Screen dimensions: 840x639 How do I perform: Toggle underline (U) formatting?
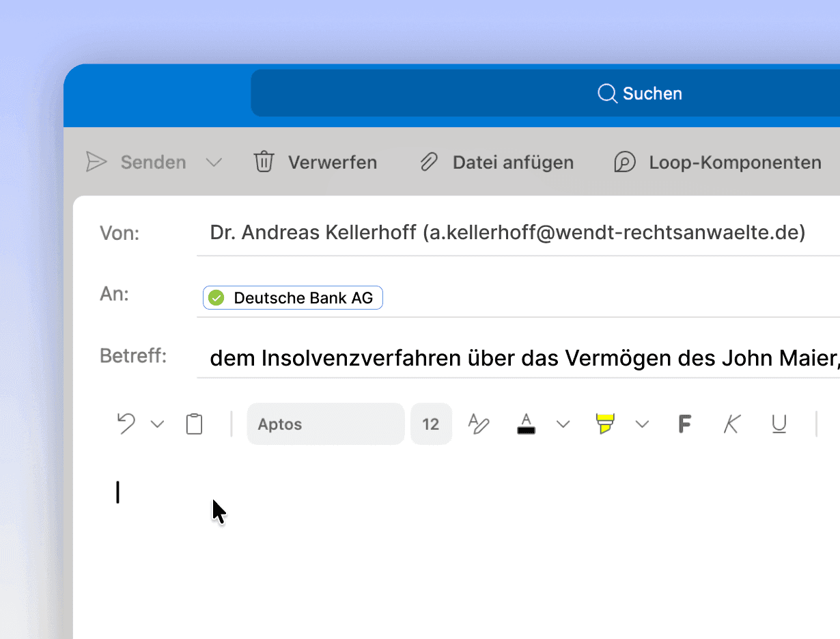779,424
